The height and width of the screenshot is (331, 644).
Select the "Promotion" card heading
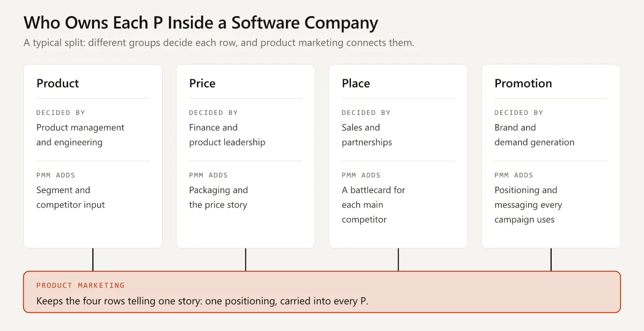(x=523, y=83)
